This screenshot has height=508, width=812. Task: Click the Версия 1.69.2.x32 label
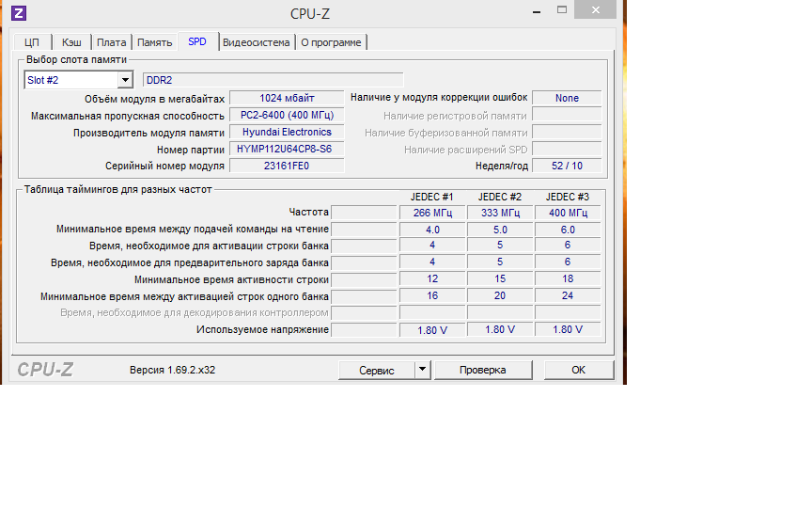point(172,370)
